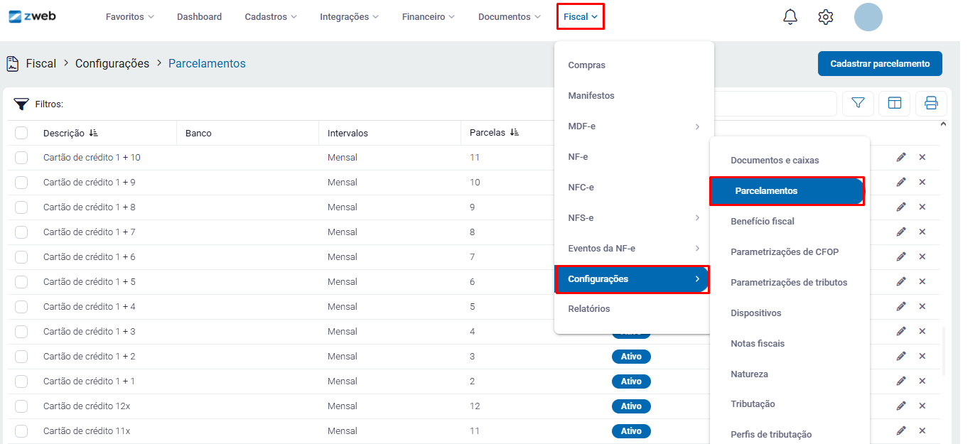Select the Cartão de crédito 1 + 1 checkbox
This screenshot has width=980, height=444.
(21, 381)
